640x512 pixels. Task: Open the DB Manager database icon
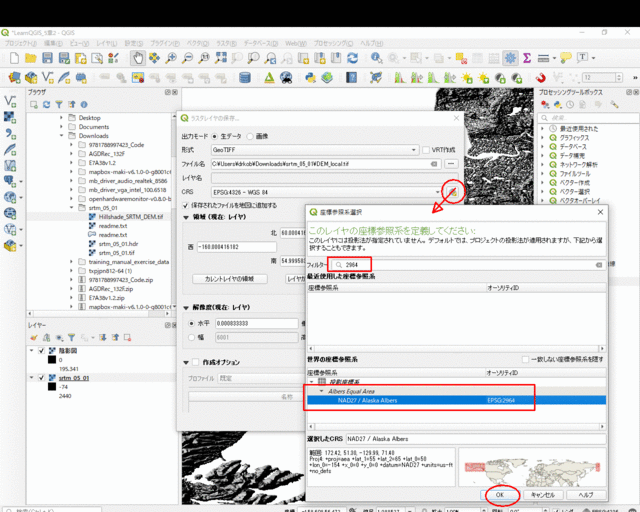coord(245,78)
